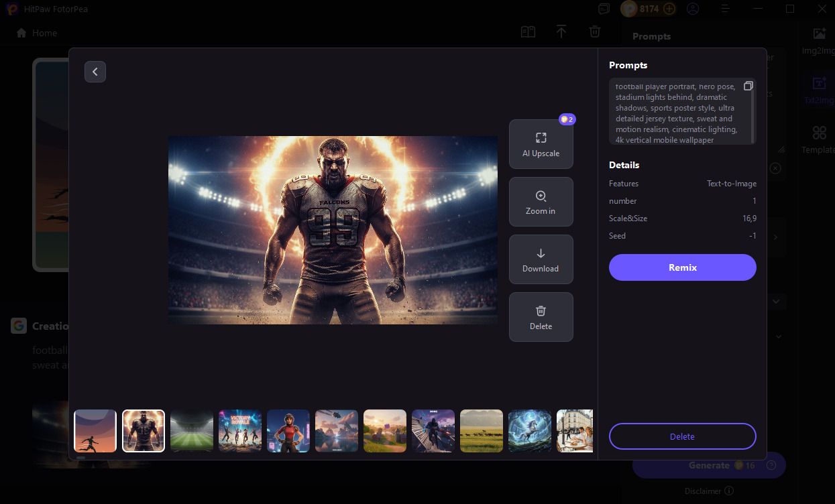835x504 pixels.
Task: Open the Disclaimer link
Action: [704, 491]
